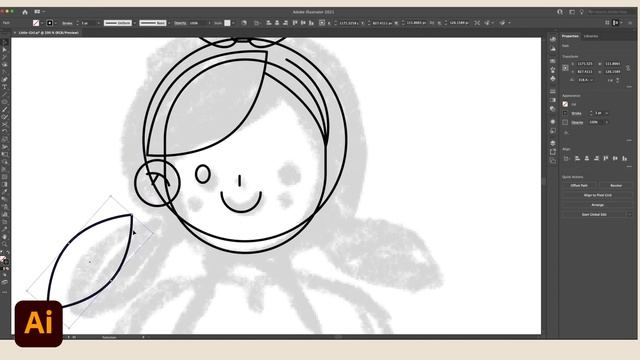Toggle constrain width and height in Properties Transform
640x360 pixels.
click(x=628, y=68)
